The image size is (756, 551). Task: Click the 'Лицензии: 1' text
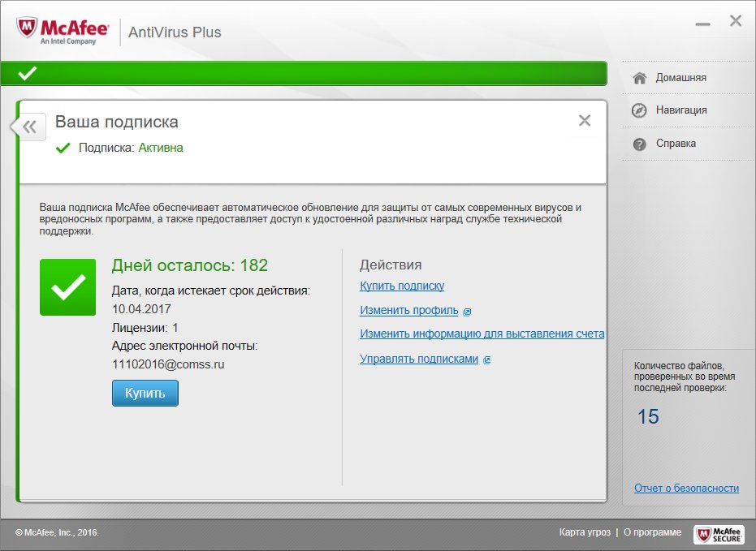coord(145,328)
